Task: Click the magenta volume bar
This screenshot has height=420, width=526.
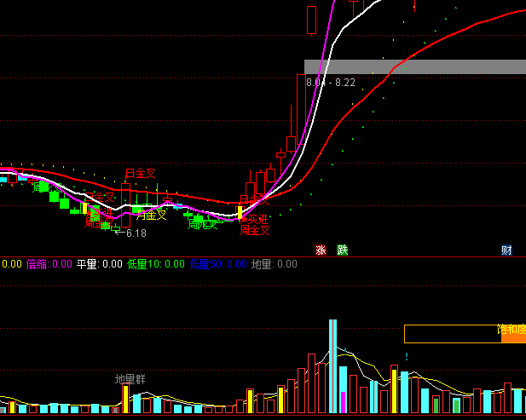Action: pyautogui.click(x=343, y=402)
